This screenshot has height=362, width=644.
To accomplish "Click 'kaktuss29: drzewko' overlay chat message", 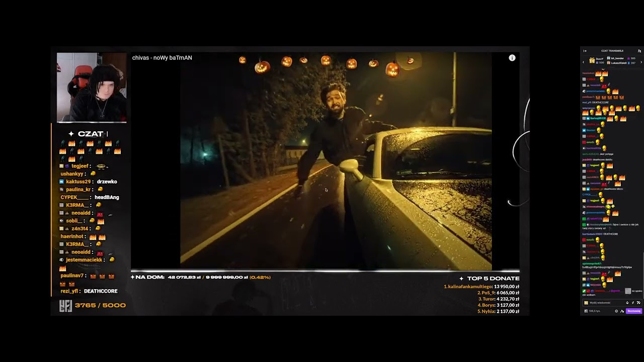I will coord(88,182).
